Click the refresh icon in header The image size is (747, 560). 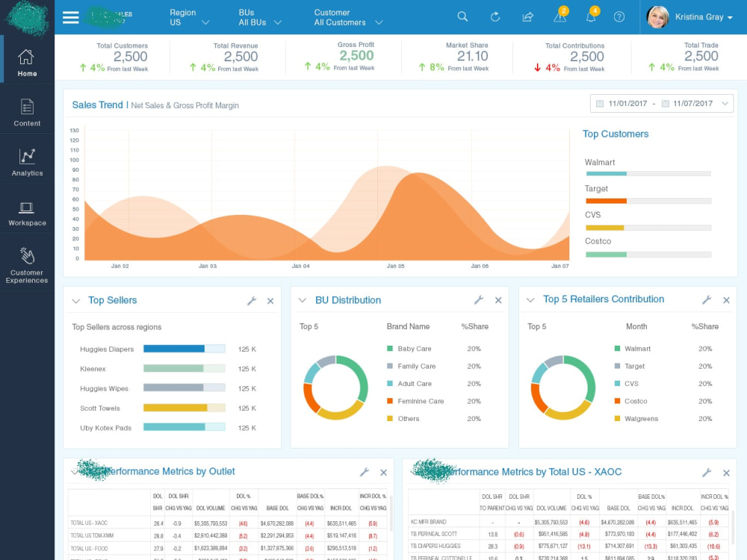coord(495,17)
